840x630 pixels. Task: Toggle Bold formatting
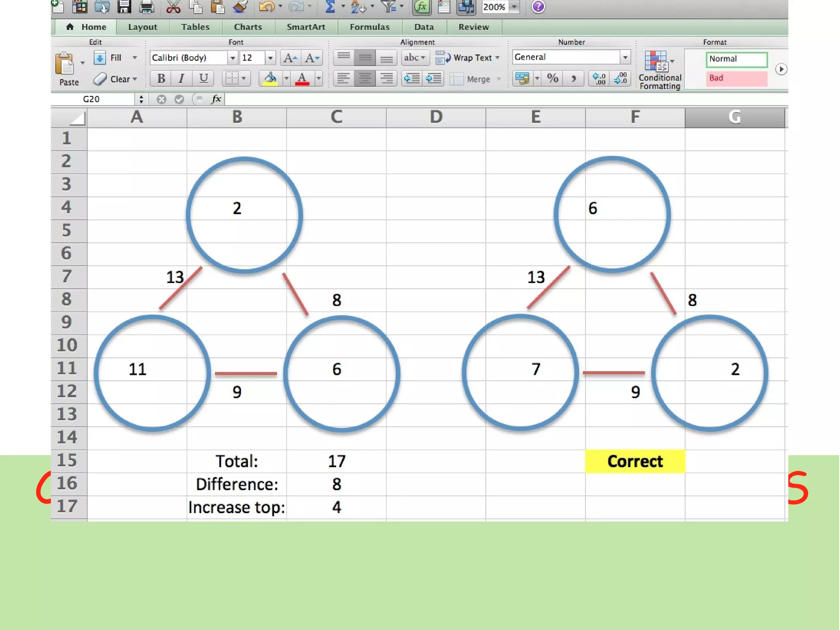coord(161,78)
